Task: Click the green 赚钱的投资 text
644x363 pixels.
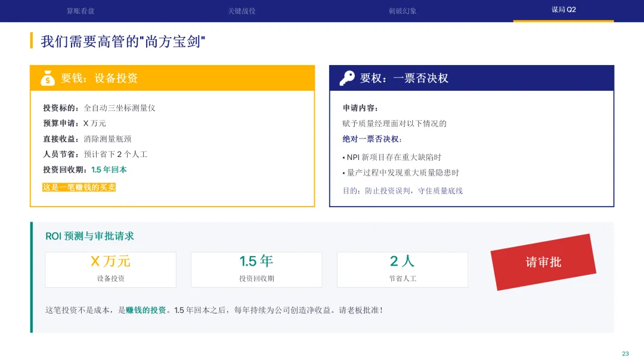Action: click(x=146, y=310)
